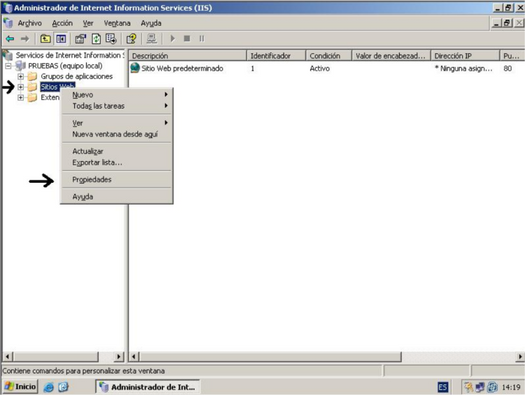This screenshot has width=525, height=395.
Task: Open the Ayuda menu in the menu bar
Action: (x=151, y=23)
